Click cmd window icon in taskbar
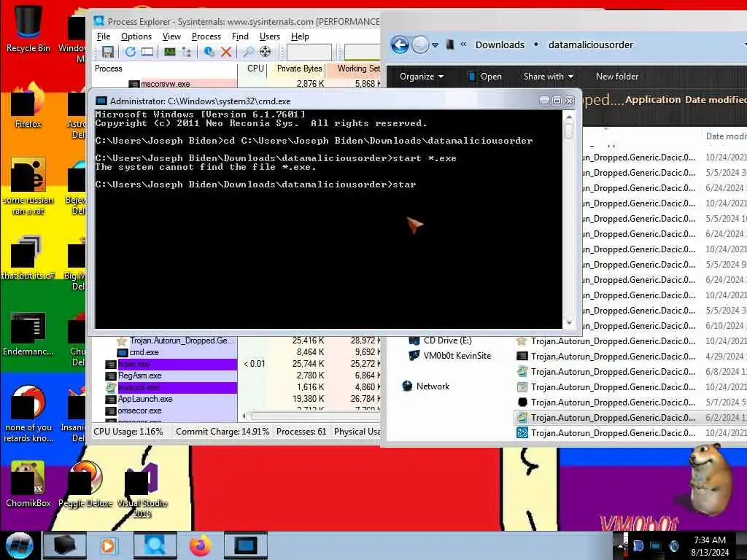The image size is (747, 560). (246, 545)
